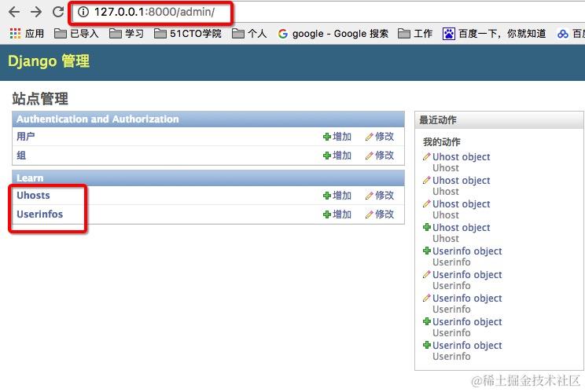Click the browser back arrow
Image resolution: width=585 pixels, height=392 pixels.
click(14, 12)
